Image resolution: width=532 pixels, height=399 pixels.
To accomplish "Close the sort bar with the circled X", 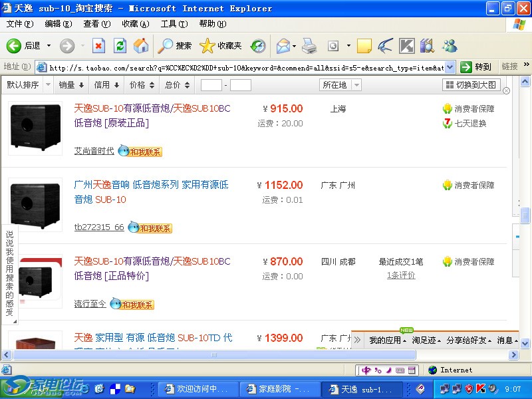I will (x=506, y=90).
